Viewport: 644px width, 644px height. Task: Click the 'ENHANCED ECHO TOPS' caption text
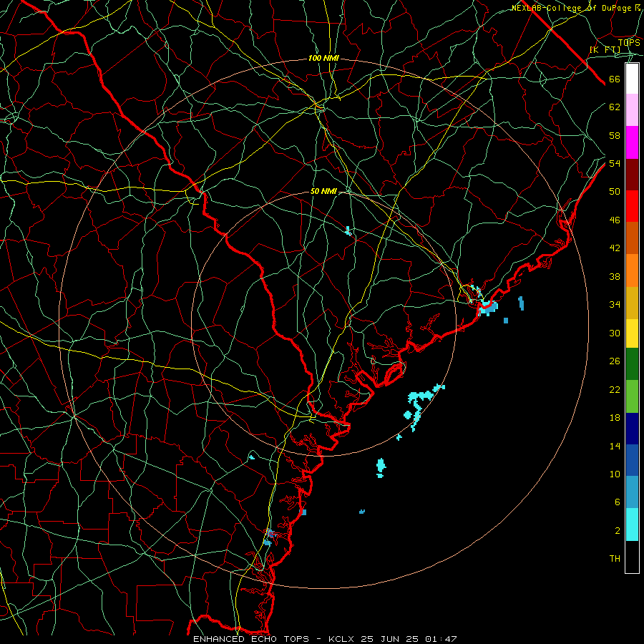pos(250,639)
